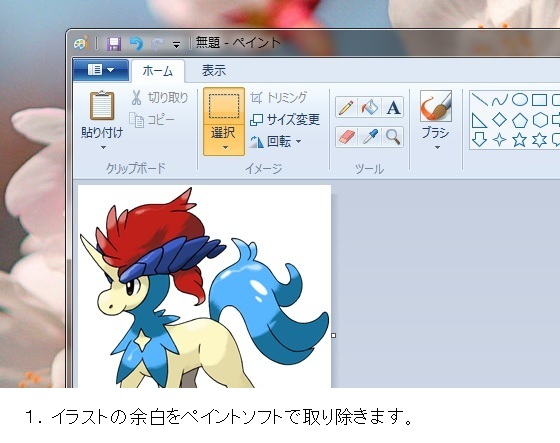Select the Six-point star shape
The image size is (560, 443).
[540, 140]
